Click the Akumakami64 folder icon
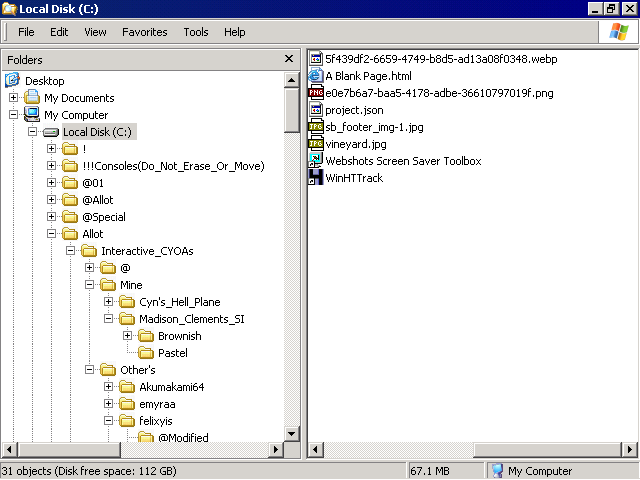 127,387
